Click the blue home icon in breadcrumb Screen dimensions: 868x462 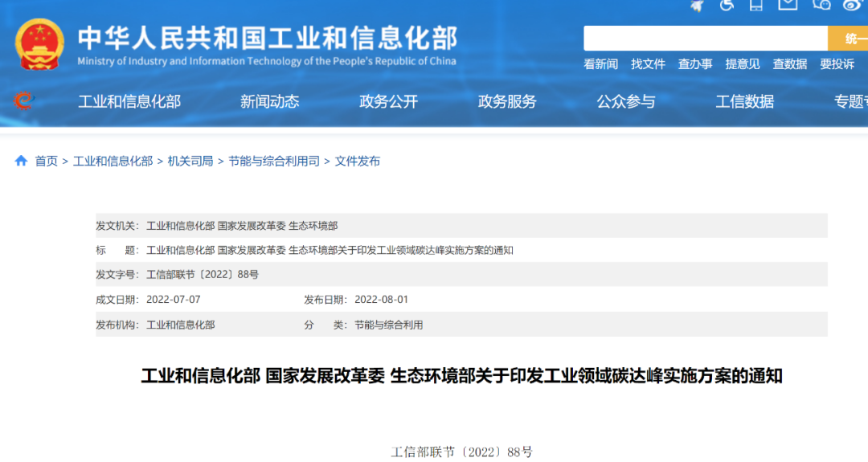[21, 161]
